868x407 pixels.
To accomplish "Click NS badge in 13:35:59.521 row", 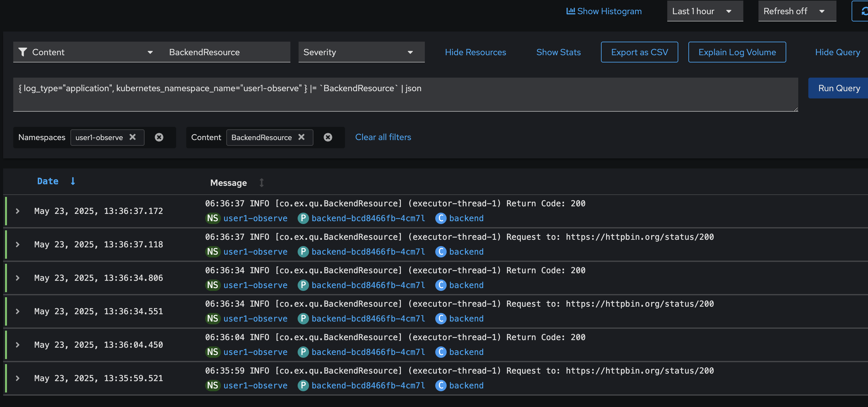I will point(213,386).
